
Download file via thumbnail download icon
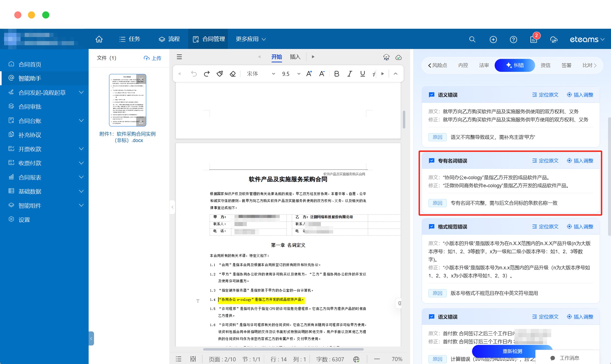pos(141,121)
